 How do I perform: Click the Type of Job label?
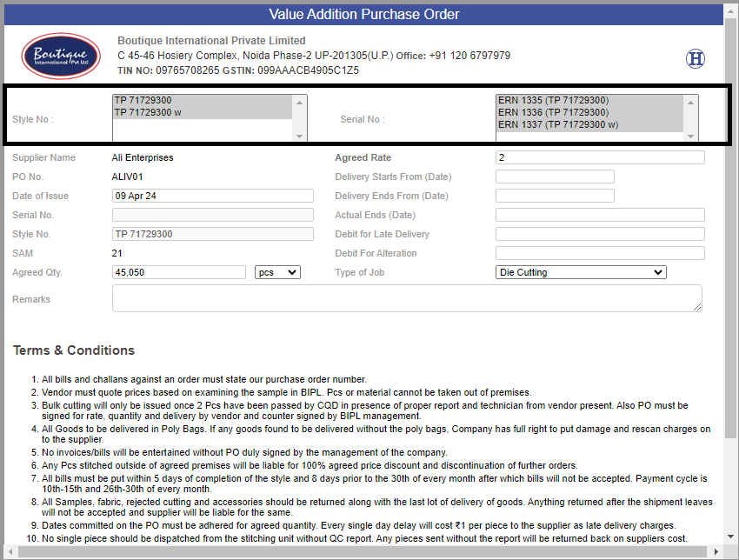click(x=360, y=272)
